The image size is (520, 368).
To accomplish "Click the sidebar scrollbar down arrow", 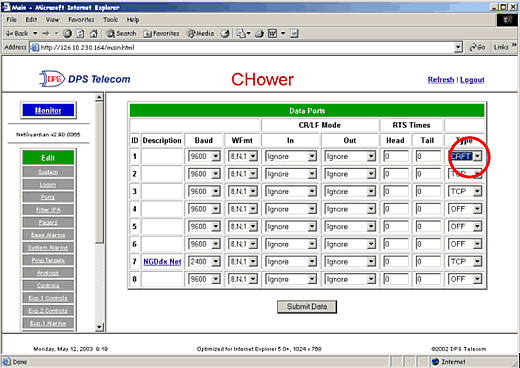I will pos(99,327).
